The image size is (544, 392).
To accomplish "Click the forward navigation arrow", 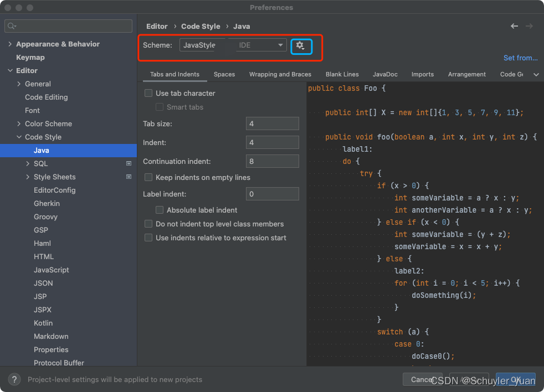I will [529, 26].
